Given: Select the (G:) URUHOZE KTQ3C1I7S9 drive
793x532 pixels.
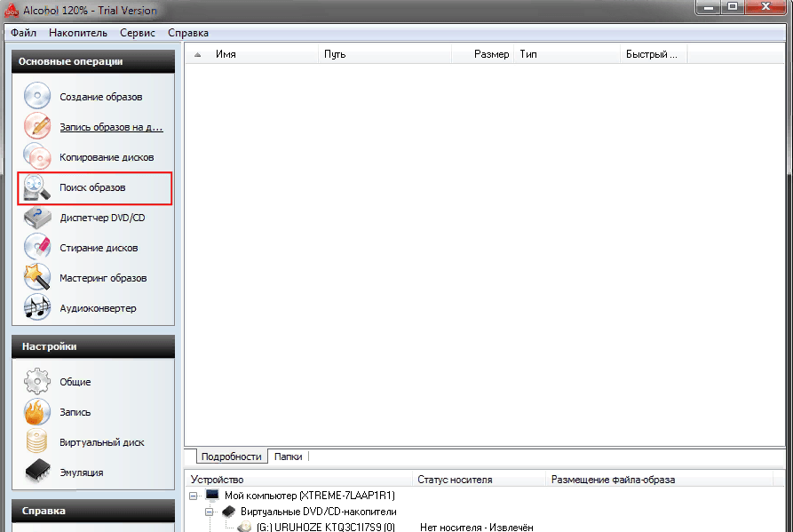Looking at the screenshot, I should (x=326, y=528).
